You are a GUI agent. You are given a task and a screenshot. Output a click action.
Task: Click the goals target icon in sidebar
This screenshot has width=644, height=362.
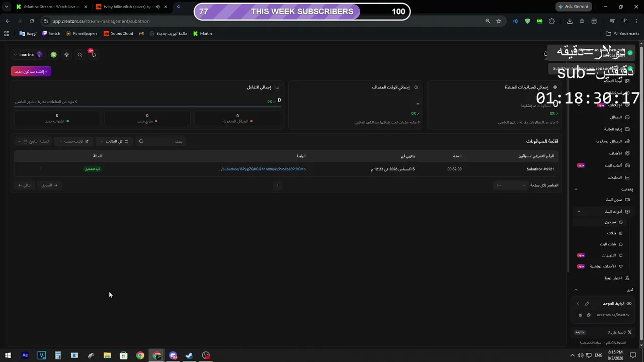tap(627, 153)
